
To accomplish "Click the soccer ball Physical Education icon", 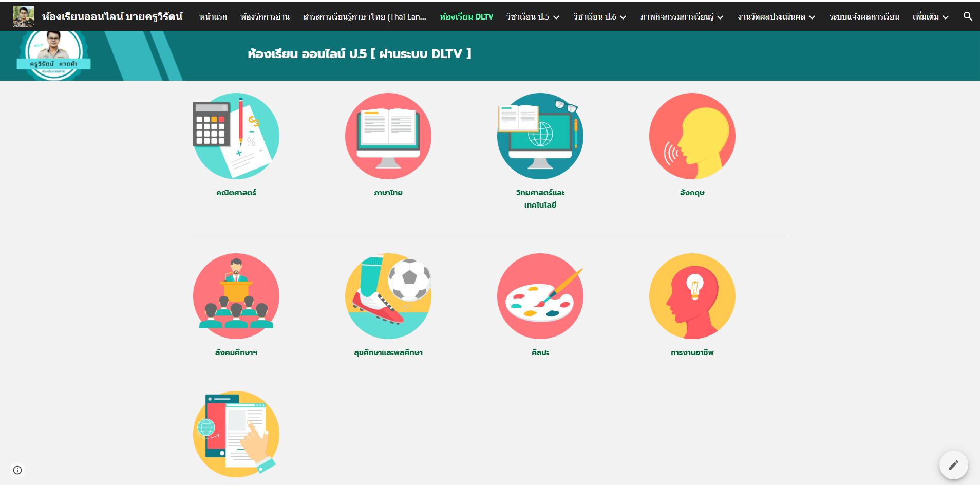I will (x=388, y=296).
